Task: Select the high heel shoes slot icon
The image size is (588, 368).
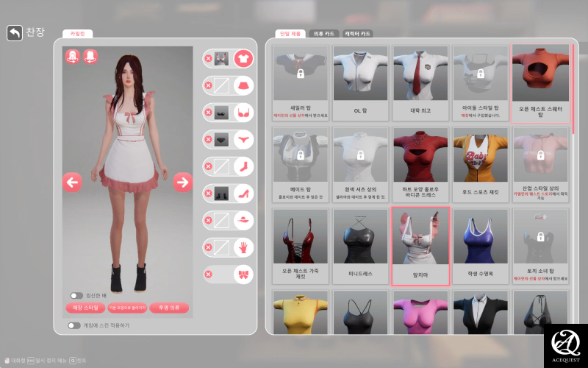Action: tap(243, 194)
